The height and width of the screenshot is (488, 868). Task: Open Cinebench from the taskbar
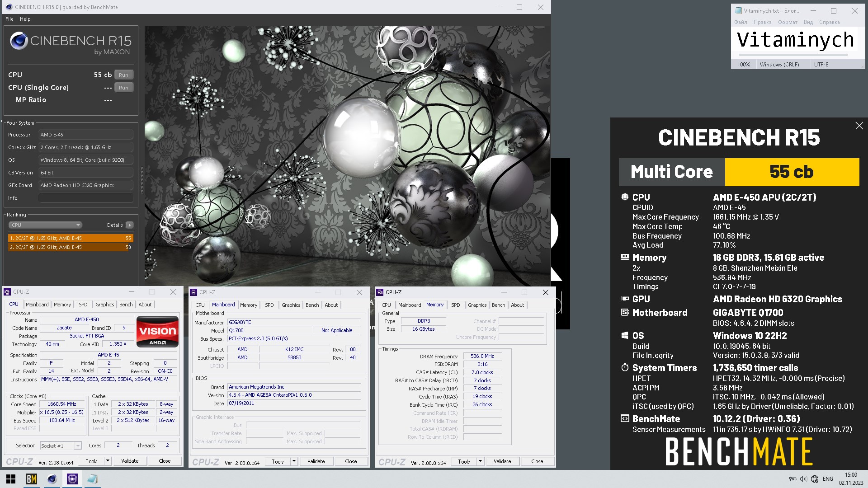(52, 479)
